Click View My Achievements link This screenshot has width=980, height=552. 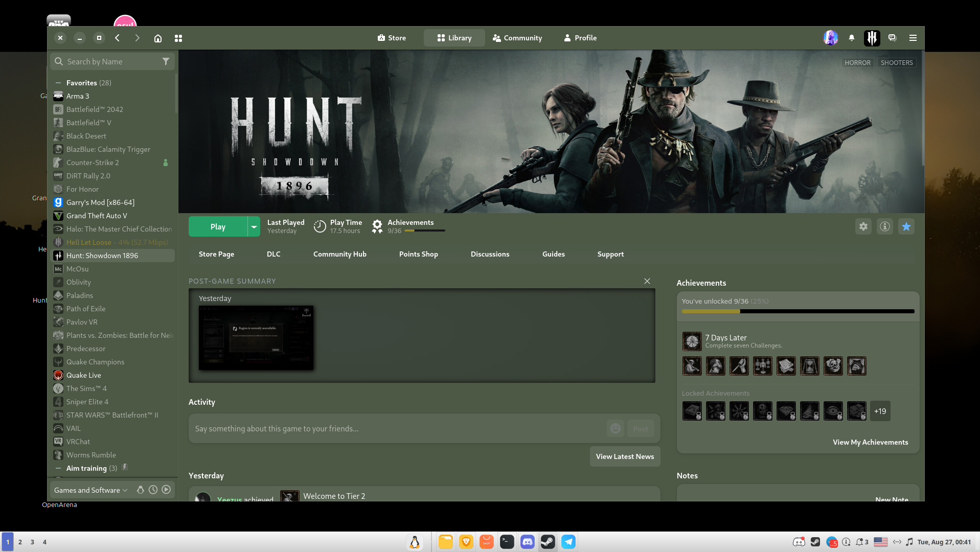tap(870, 442)
